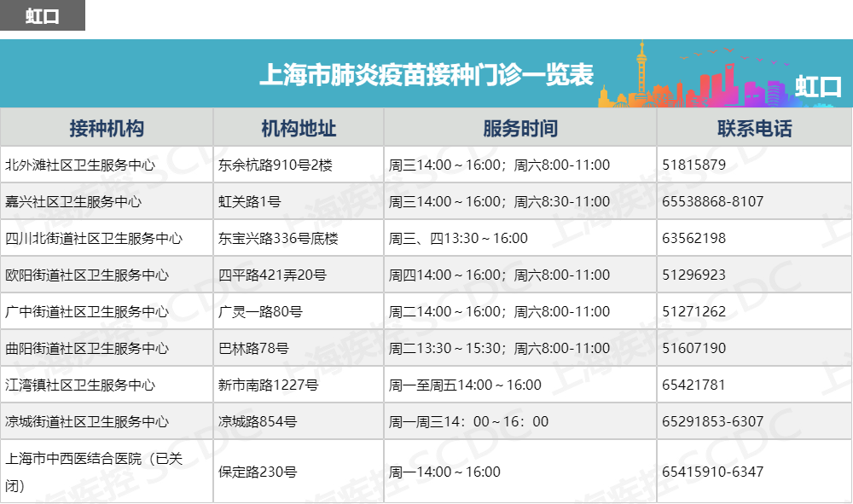The width and height of the screenshot is (853, 504).
Task: Click phone number 51815879
Action: (693, 165)
